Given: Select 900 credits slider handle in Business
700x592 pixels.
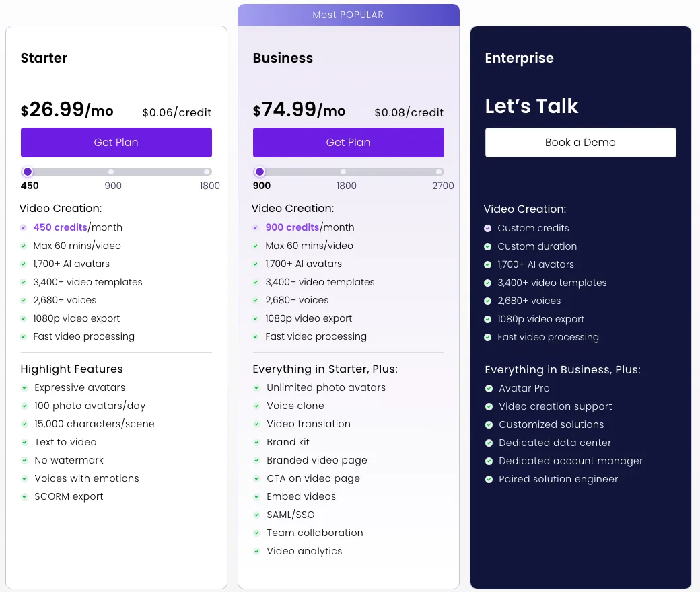Looking at the screenshot, I should (x=260, y=172).
